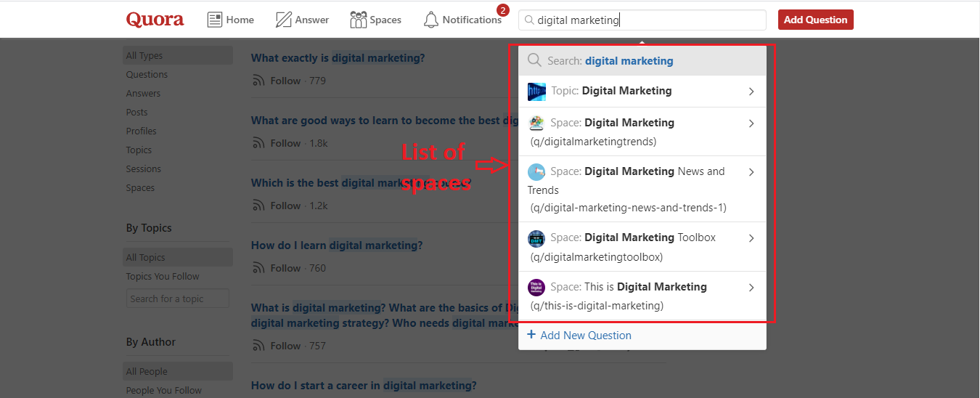Click chevron for This is Digital Marketing
Image resolution: width=980 pixels, height=398 pixels.
pos(751,288)
